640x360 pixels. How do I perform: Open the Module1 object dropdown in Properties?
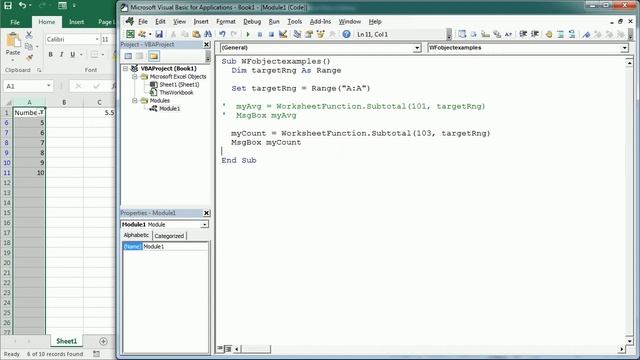tap(204, 224)
